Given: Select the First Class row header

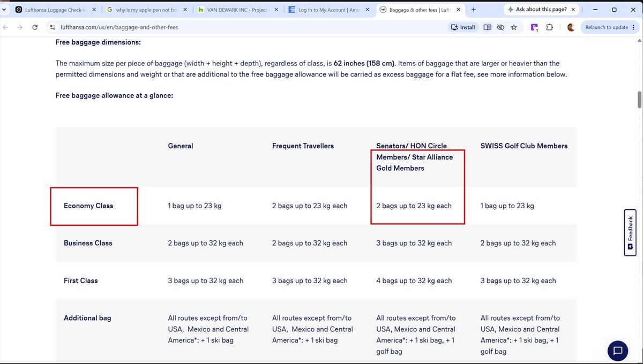Looking at the screenshot, I should click(x=81, y=280).
